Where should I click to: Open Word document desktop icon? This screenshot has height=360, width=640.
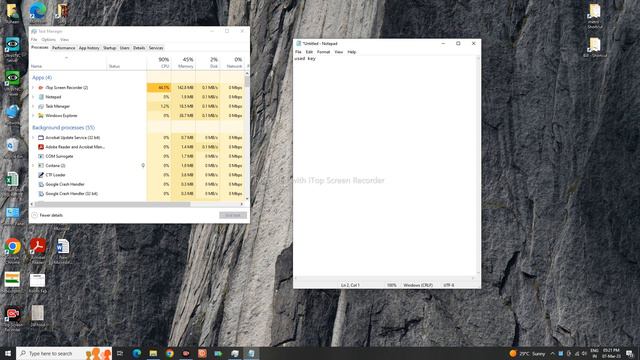pos(62,246)
